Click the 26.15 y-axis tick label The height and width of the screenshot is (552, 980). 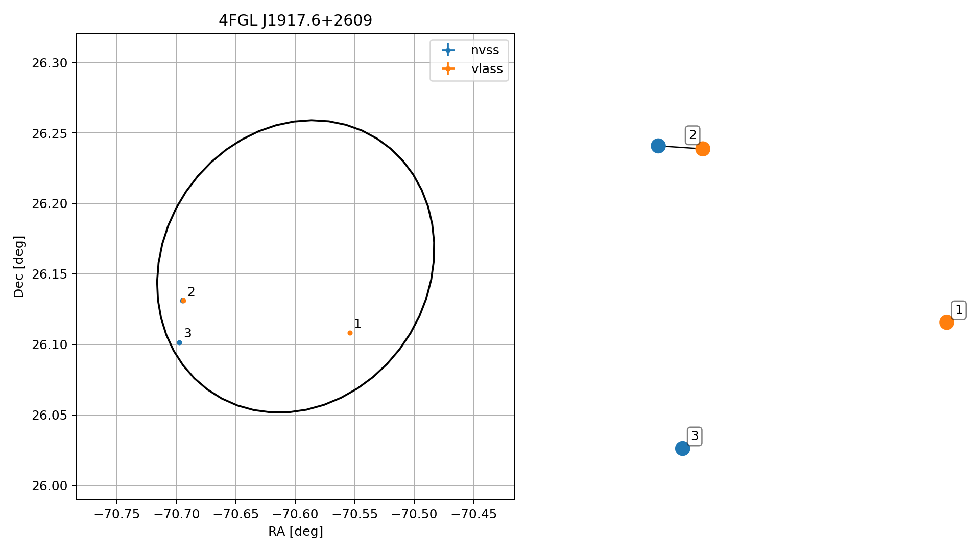pos(50,274)
